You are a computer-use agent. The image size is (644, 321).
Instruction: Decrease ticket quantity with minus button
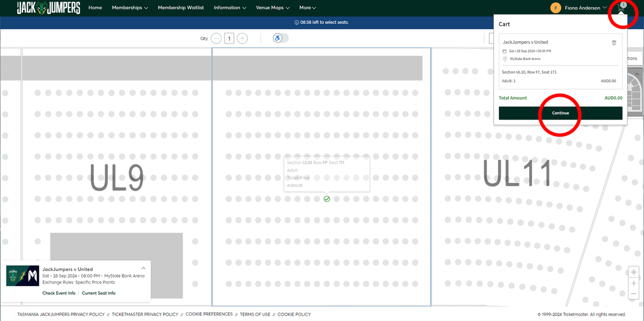(216, 38)
